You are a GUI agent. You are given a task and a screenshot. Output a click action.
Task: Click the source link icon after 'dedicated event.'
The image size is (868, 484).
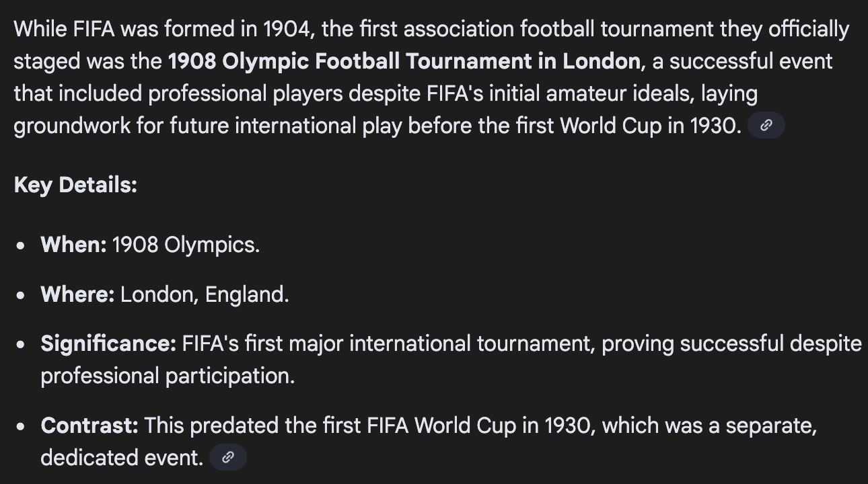(228, 458)
